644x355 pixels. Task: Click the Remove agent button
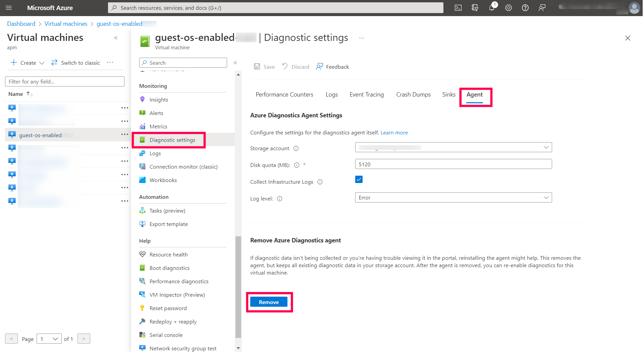pyautogui.click(x=269, y=302)
